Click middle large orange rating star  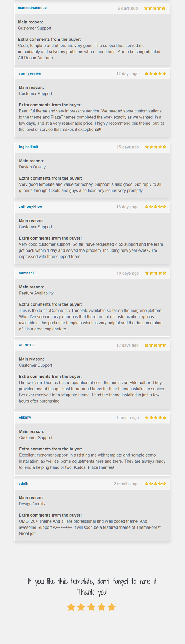tap(91, 607)
